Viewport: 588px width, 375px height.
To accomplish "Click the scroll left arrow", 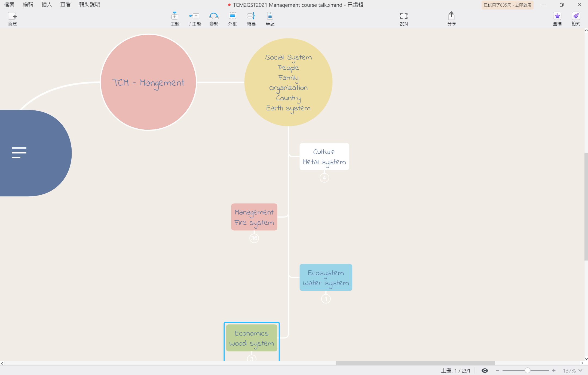I will [2, 363].
